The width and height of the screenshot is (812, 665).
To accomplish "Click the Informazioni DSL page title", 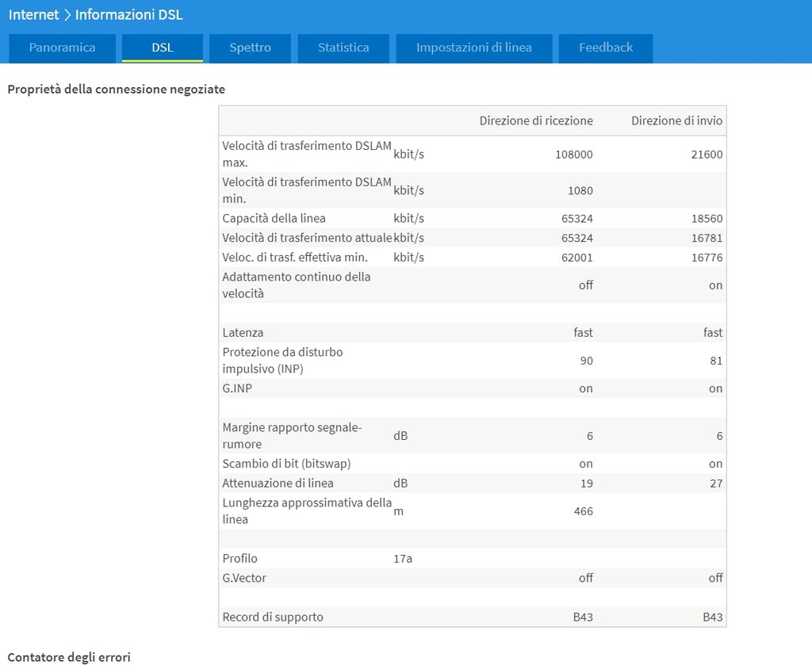I will click(x=128, y=15).
